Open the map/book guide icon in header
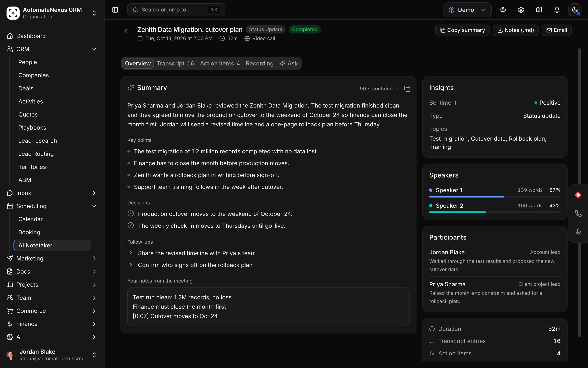This screenshot has height=368, width=588. [x=539, y=10]
